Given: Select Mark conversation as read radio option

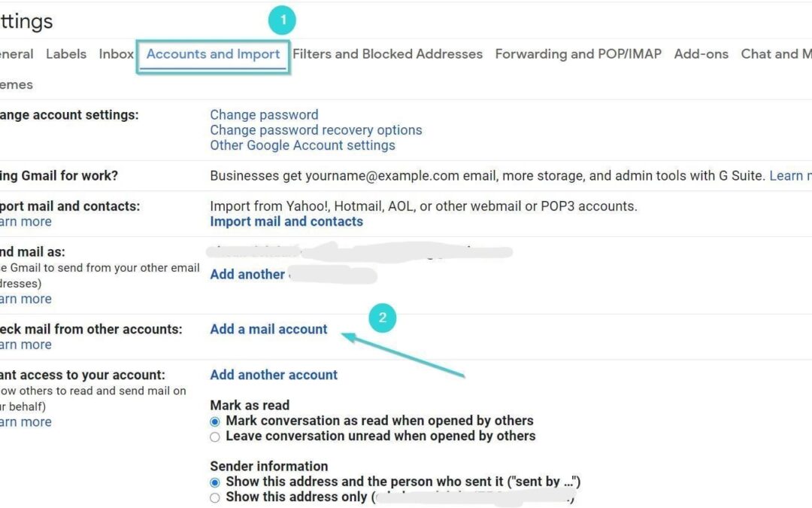Looking at the screenshot, I should [216, 421].
